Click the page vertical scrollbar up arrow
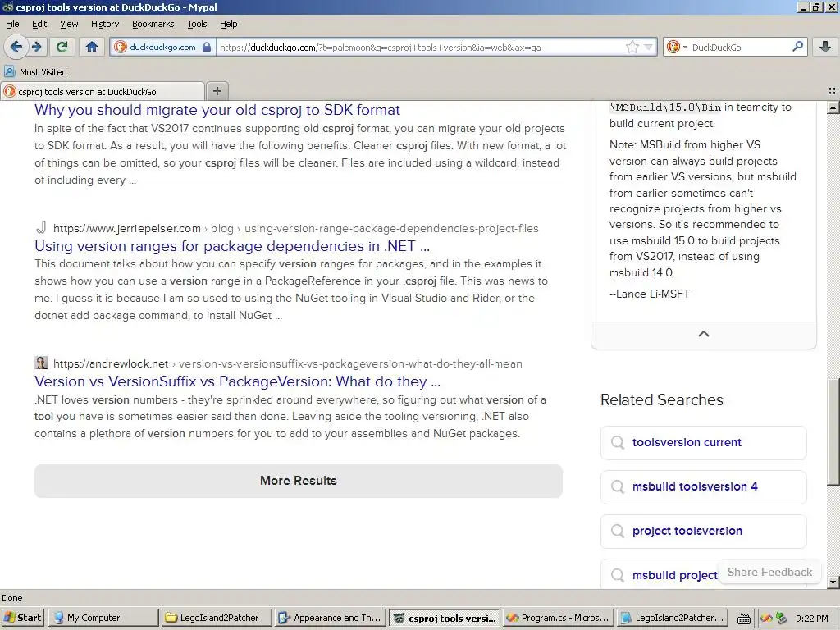 (833, 107)
